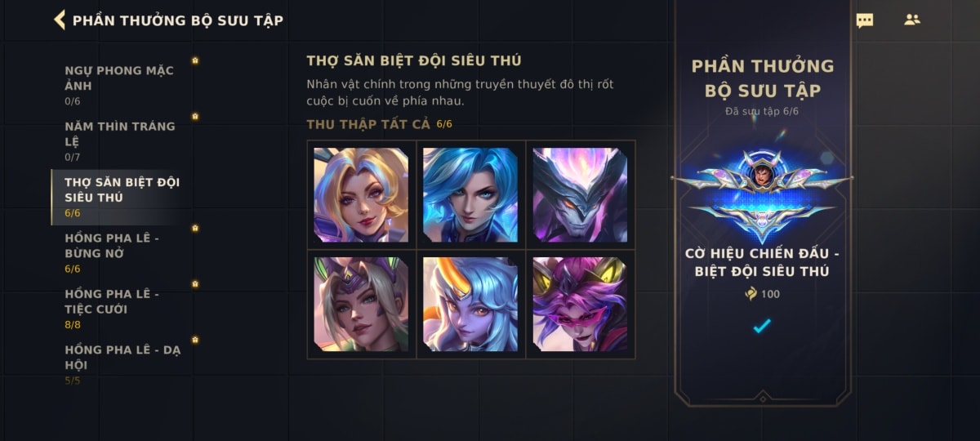Tap the currency icon beside 100
This screenshot has height=441, width=980.
[x=751, y=294]
